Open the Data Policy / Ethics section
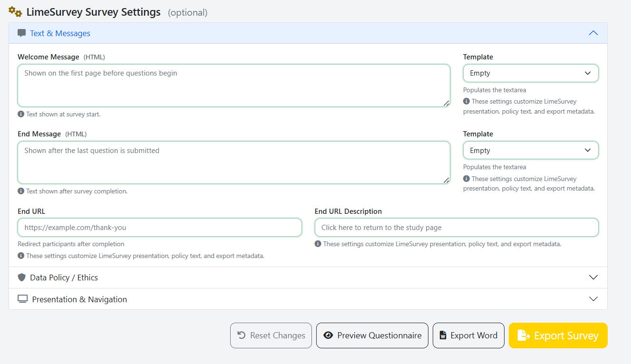This screenshot has height=364, width=631. coord(308,278)
